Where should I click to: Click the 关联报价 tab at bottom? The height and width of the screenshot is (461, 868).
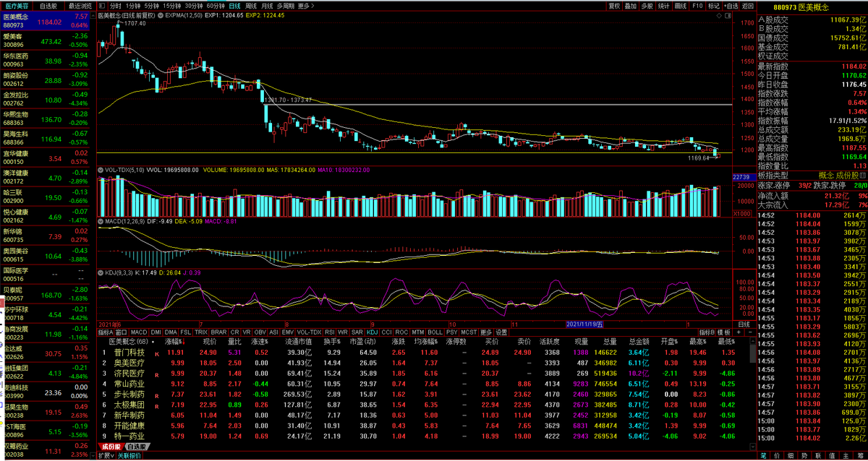pyautogui.click(x=129, y=456)
